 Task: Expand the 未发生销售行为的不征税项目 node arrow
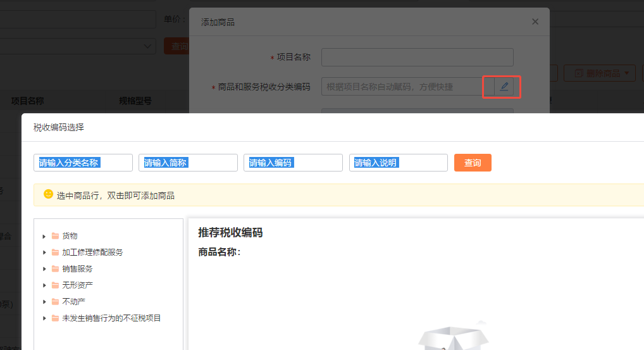click(44, 318)
